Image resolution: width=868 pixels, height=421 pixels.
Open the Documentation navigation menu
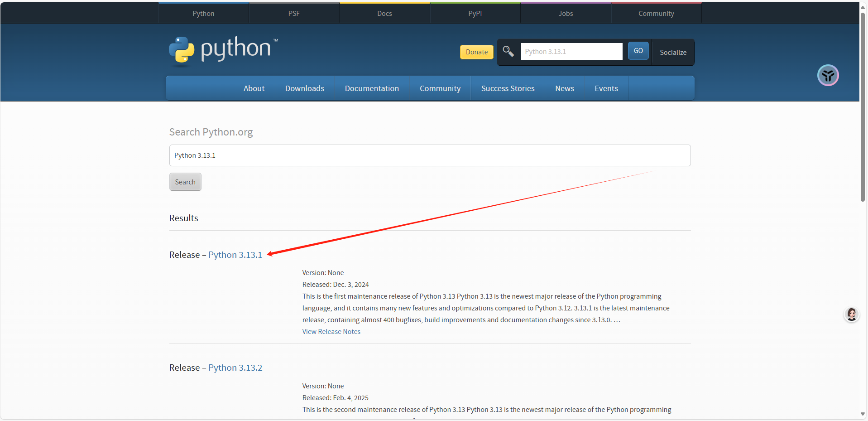[x=372, y=88]
